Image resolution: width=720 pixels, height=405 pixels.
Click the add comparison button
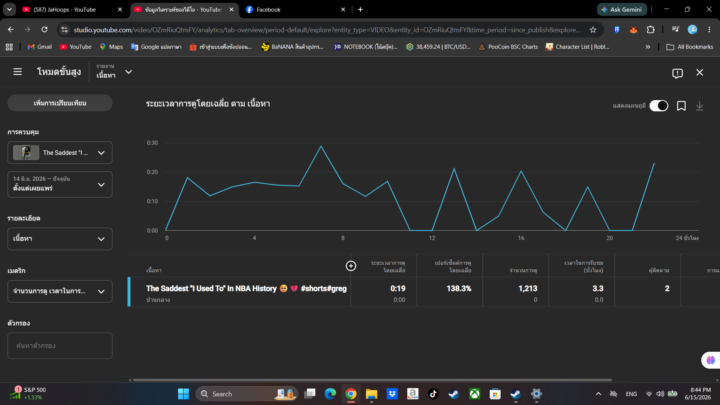60,103
